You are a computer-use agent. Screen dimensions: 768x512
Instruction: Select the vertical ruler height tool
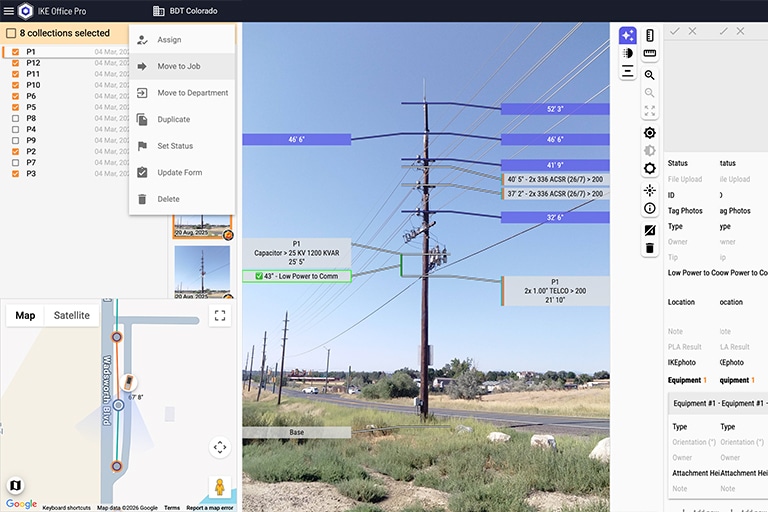(649, 35)
